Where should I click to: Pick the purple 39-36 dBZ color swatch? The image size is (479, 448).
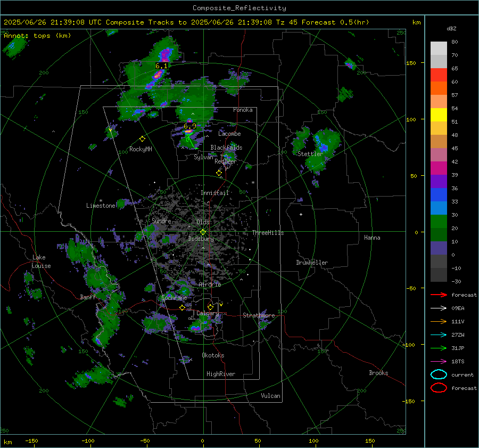click(439, 182)
